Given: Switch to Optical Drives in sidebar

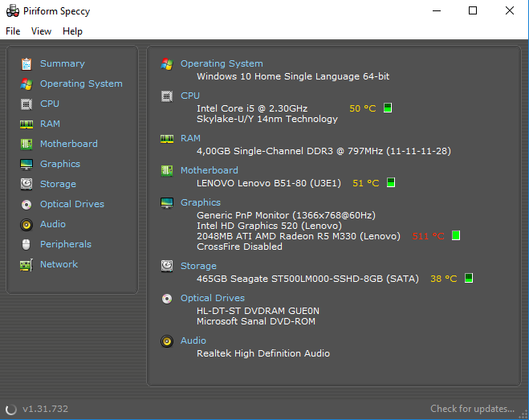Looking at the screenshot, I should (x=72, y=204).
